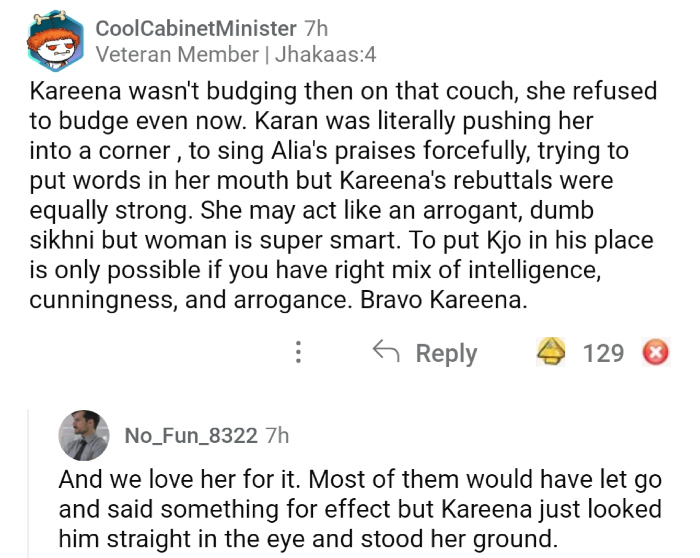This screenshot has width=700, height=558.
Task: Click the 7h timestamp beside CoolCabinetMinister
Action: [x=317, y=28]
